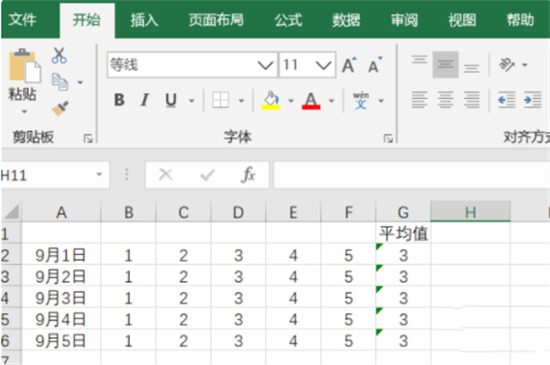Expand phonetic guide options arrow

pos(381,101)
